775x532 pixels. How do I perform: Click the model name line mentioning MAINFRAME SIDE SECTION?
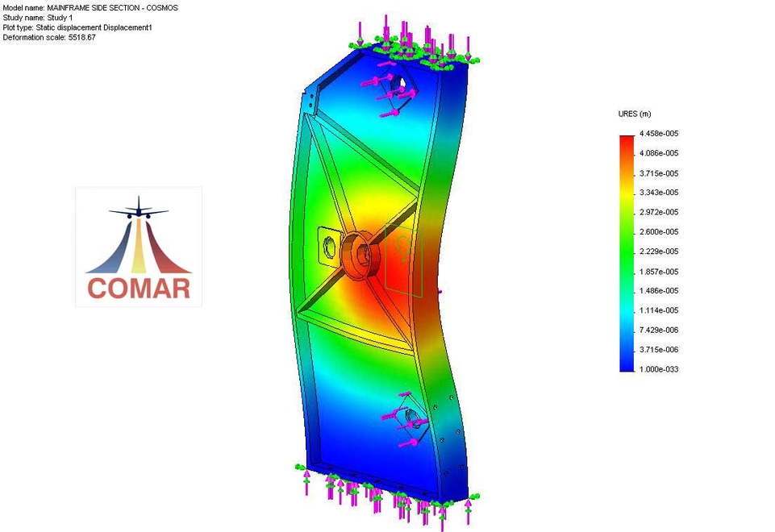pyautogui.click(x=90, y=8)
